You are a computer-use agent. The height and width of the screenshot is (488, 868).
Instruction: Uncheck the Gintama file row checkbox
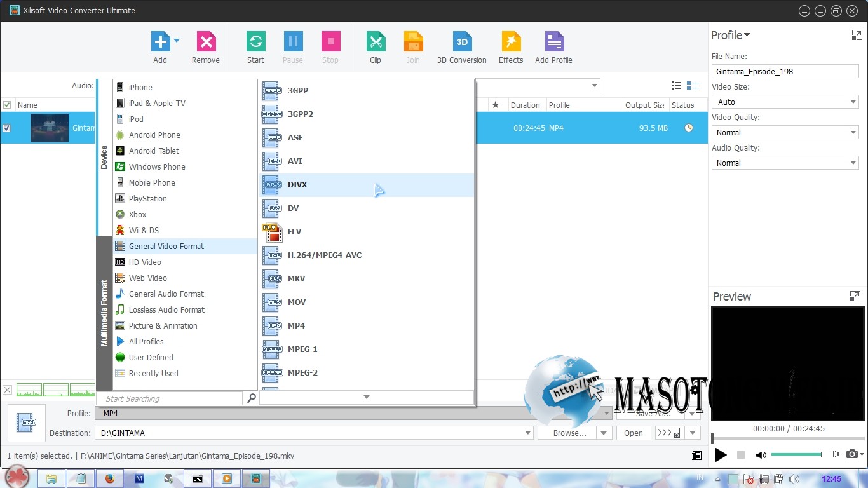point(7,128)
